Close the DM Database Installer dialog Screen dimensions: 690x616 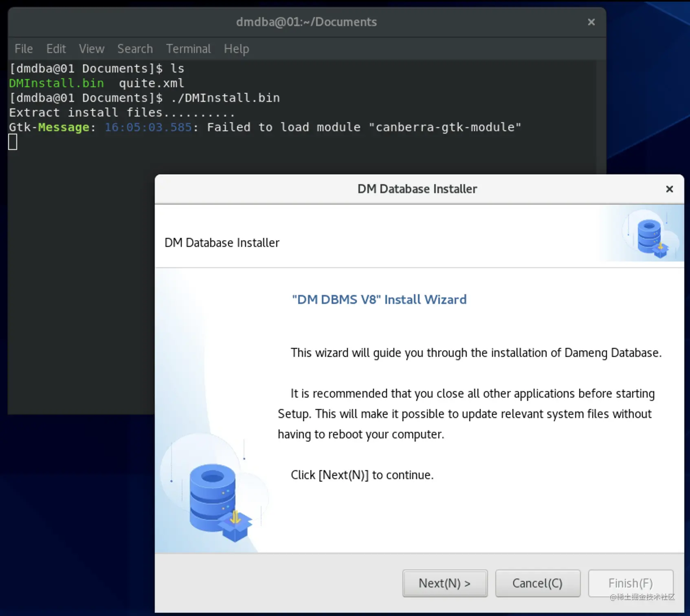[669, 189]
